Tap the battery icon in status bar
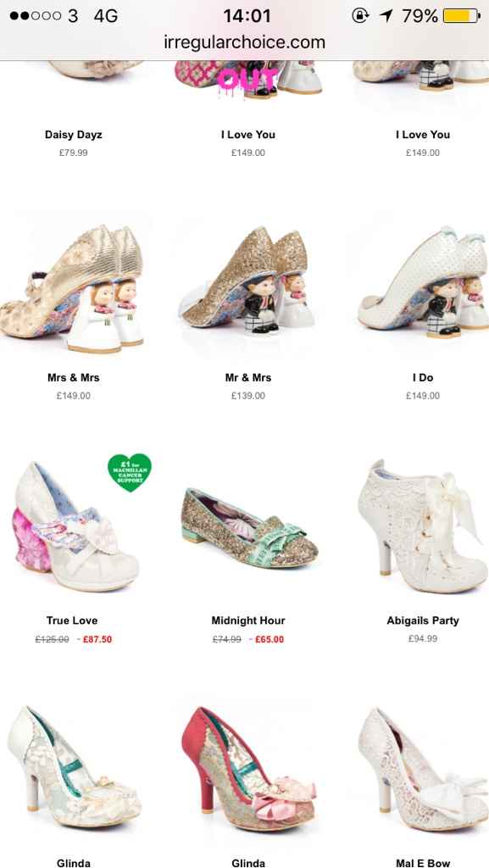Viewport: 489px width, 868px height. (461, 15)
